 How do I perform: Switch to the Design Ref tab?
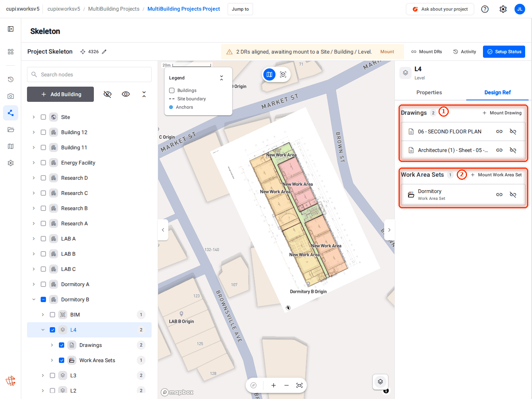tap(497, 92)
